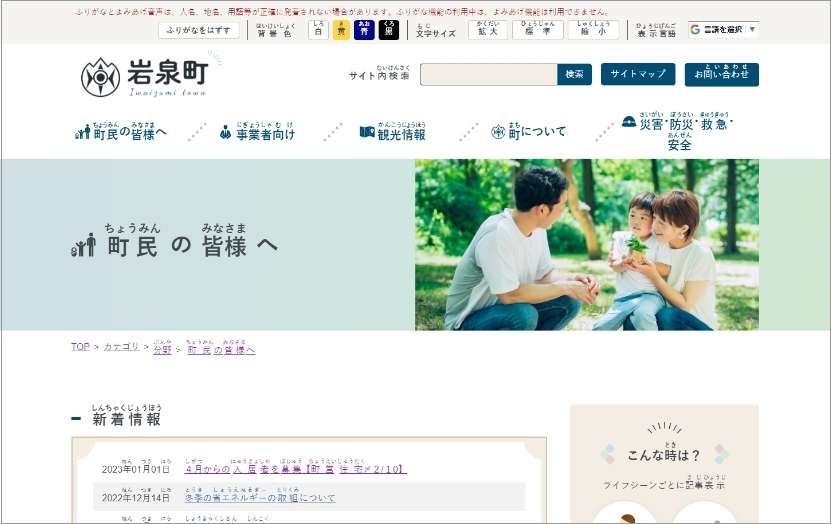Click the 岩泉町 site title text

pos(167,72)
